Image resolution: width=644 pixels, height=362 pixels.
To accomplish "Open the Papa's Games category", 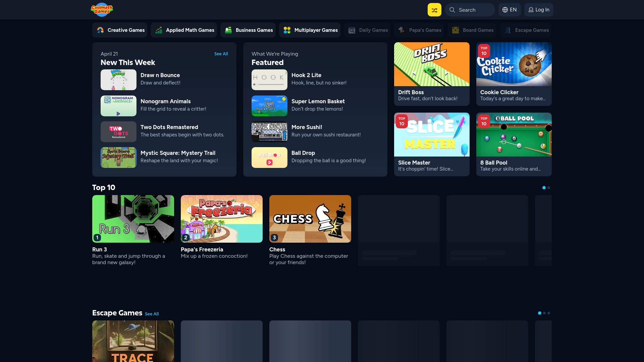I will click(419, 30).
